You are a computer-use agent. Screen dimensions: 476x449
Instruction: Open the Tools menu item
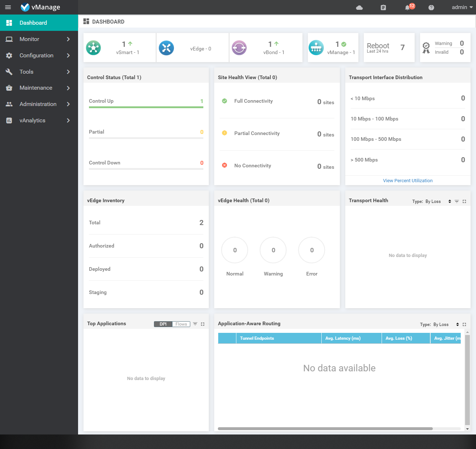click(x=39, y=72)
